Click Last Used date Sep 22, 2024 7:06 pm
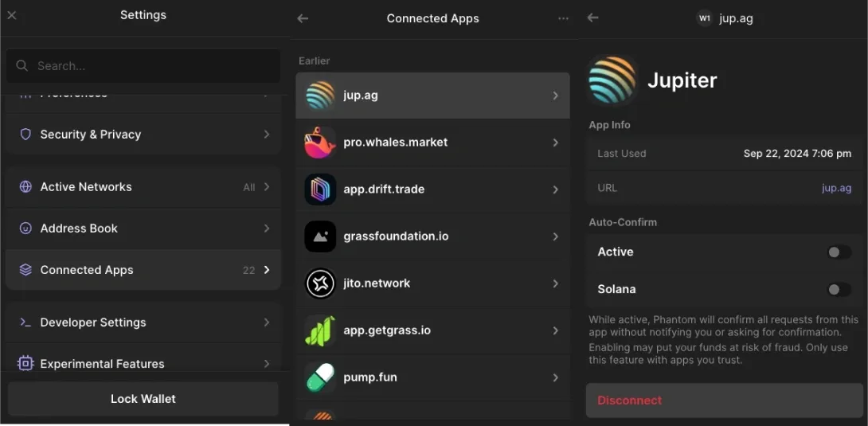 click(x=797, y=154)
